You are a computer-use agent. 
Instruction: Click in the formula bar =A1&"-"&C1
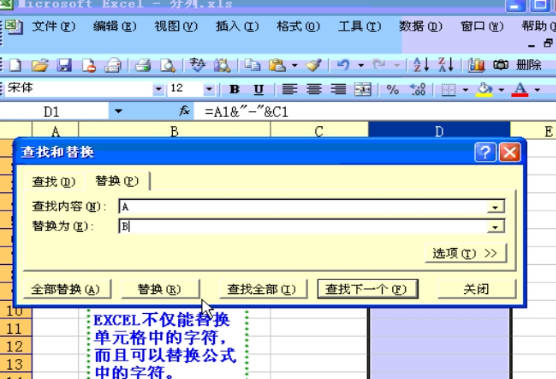pos(374,112)
